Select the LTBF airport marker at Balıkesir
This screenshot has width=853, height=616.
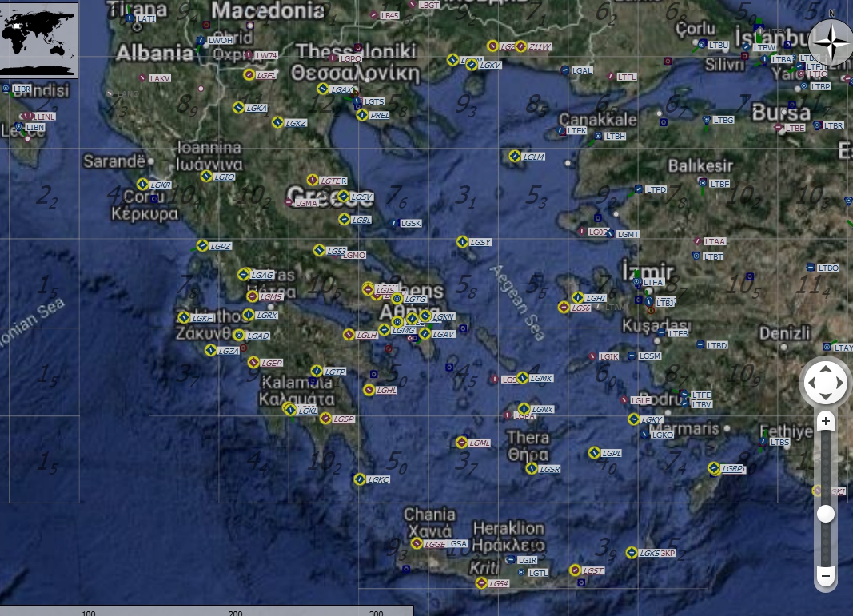pyautogui.click(x=703, y=183)
